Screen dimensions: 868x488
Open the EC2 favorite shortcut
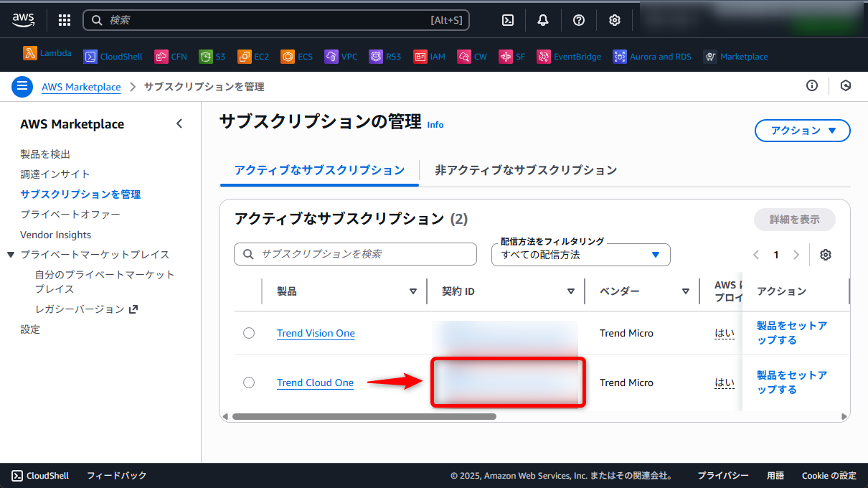click(253, 57)
